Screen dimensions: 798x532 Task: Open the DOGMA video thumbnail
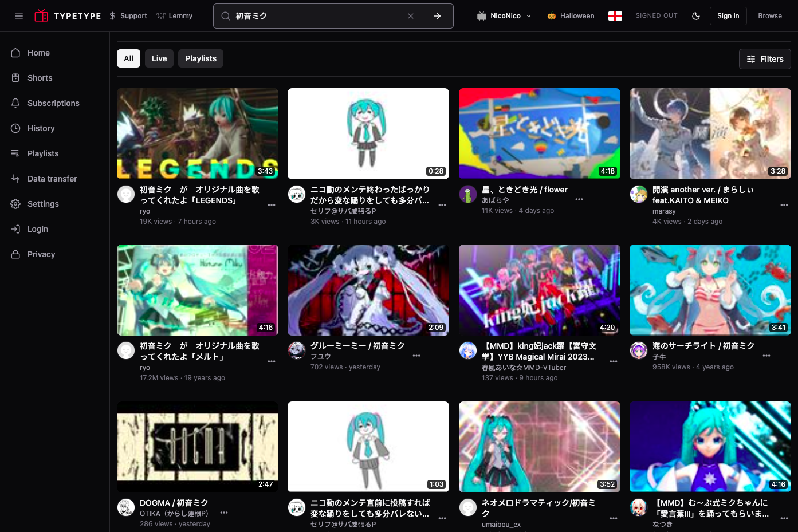click(x=198, y=447)
